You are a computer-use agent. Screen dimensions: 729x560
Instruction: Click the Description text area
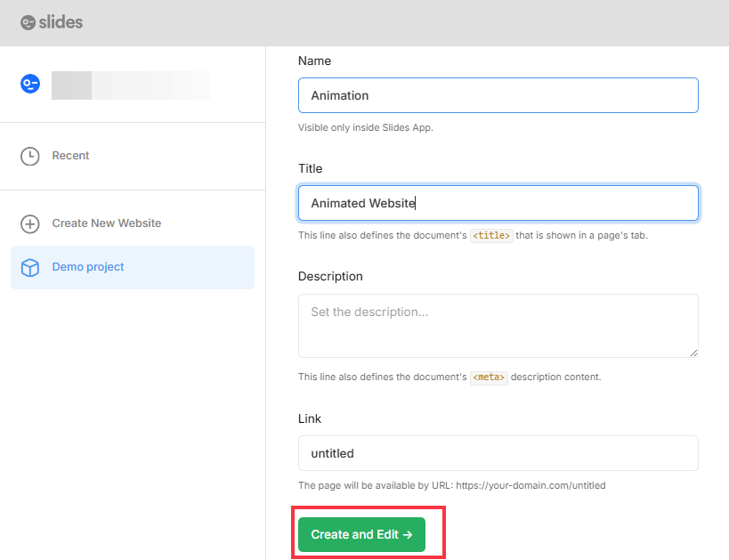tap(498, 326)
